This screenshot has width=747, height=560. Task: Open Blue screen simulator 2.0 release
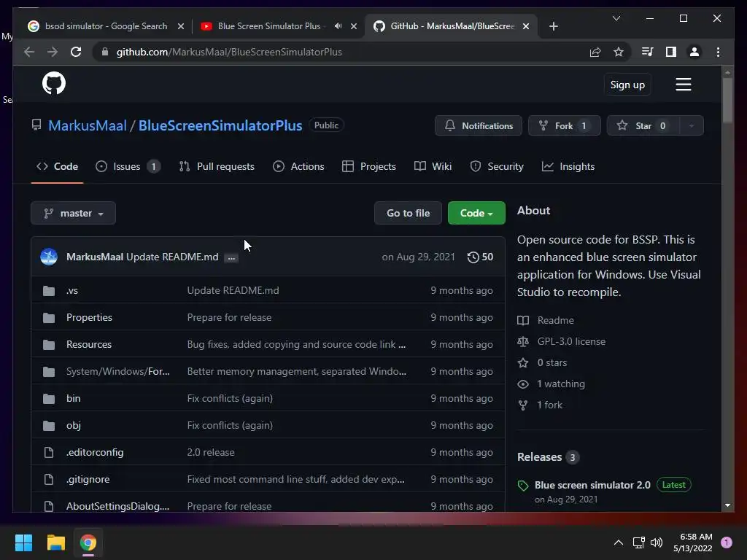592,485
